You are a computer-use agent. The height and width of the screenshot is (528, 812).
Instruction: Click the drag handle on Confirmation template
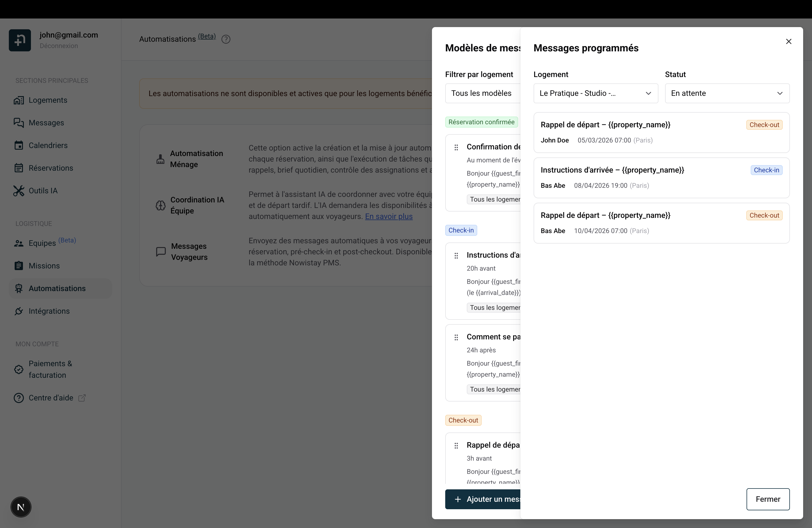click(x=457, y=147)
